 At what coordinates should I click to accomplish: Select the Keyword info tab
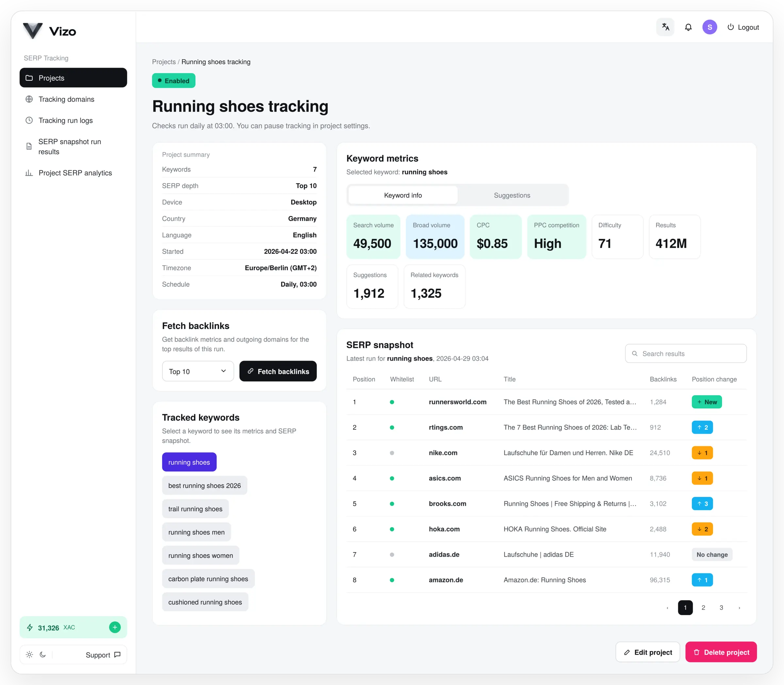(x=403, y=195)
